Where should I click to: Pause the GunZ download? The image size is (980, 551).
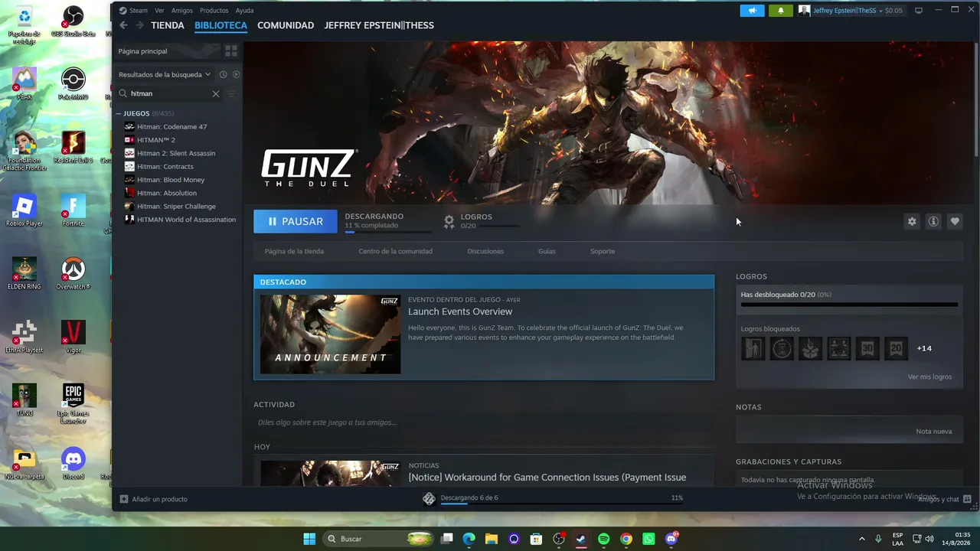pyautogui.click(x=296, y=221)
